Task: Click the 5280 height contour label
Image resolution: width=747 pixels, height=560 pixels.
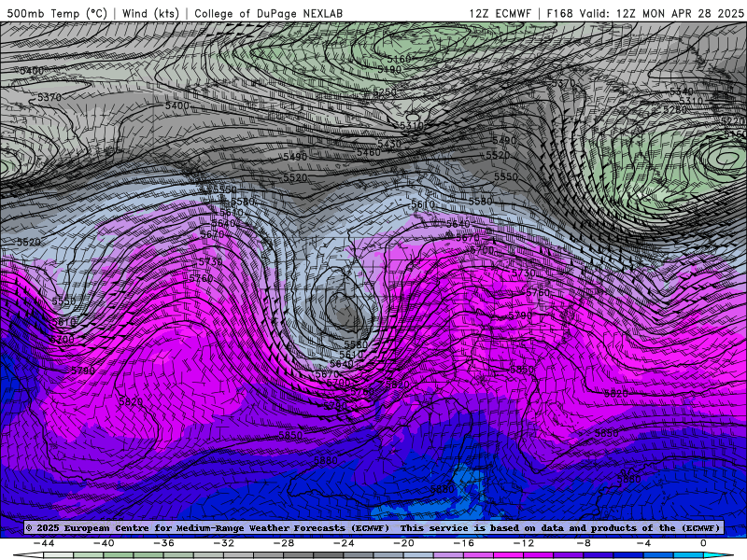Action: [x=675, y=109]
